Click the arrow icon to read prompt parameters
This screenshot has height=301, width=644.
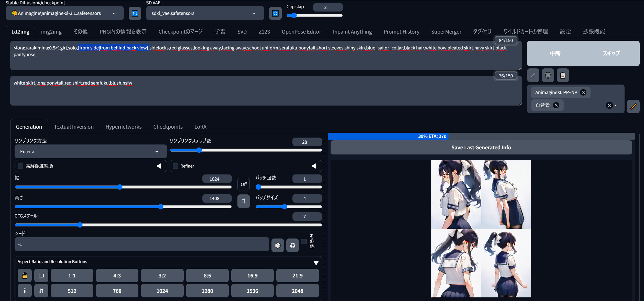tap(533, 75)
